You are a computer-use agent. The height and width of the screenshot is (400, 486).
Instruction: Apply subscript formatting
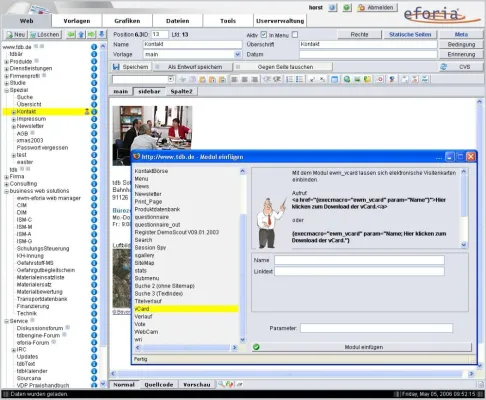(322, 79)
